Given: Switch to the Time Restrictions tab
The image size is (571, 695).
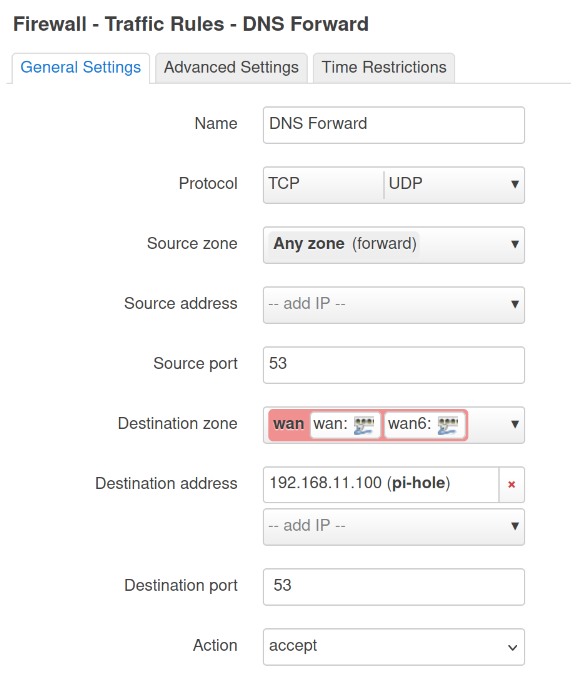Looking at the screenshot, I should [x=384, y=68].
